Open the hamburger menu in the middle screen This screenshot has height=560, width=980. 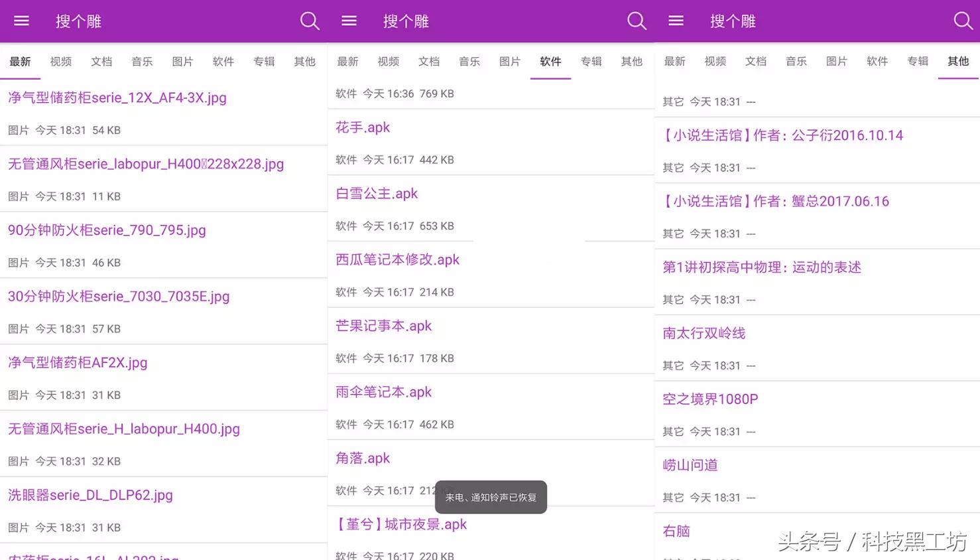tap(349, 21)
